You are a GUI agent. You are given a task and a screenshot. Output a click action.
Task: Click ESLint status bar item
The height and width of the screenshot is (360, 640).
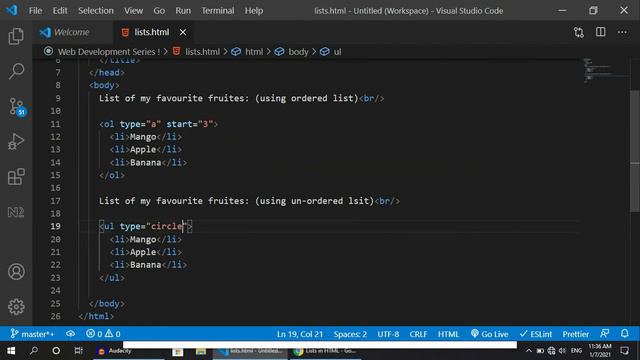click(536, 334)
